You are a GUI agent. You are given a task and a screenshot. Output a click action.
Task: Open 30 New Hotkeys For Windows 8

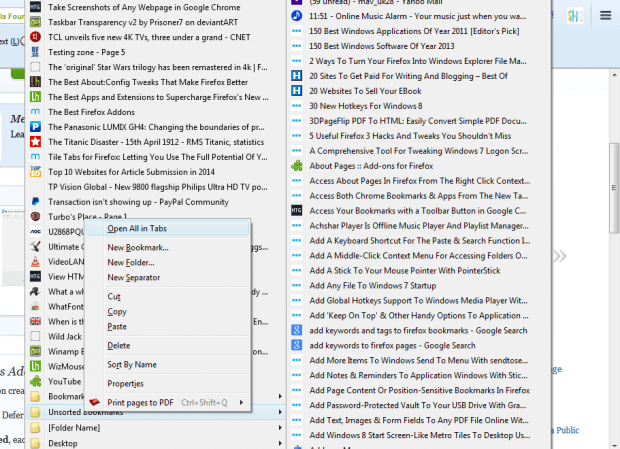coord(366,106)
